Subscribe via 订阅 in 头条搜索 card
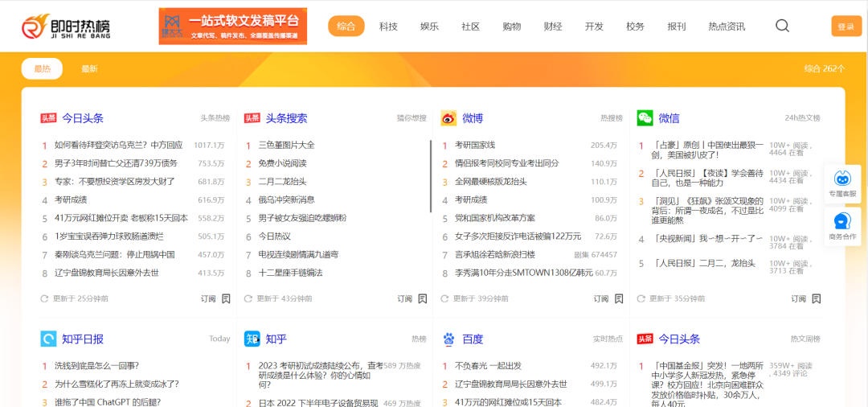 click(x=404, y=298)
